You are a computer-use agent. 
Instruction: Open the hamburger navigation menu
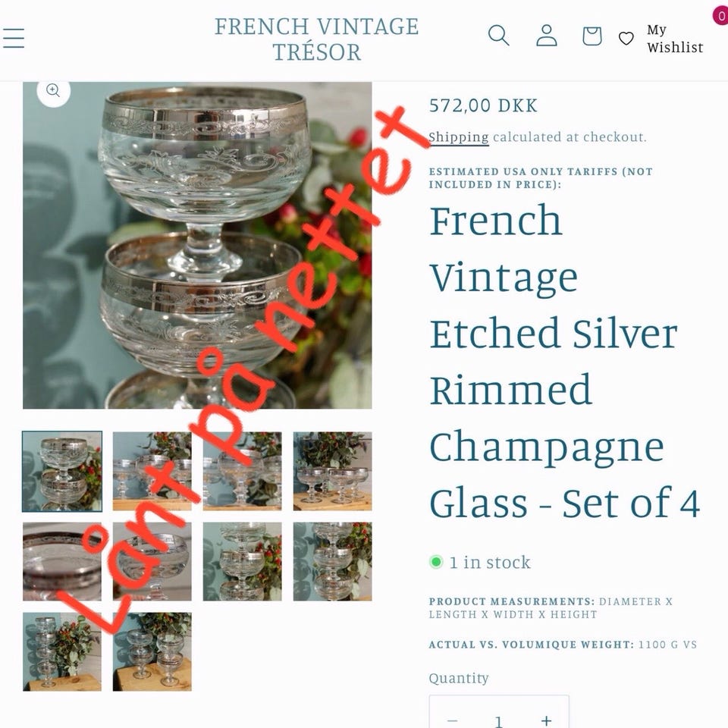click(13, 38)
